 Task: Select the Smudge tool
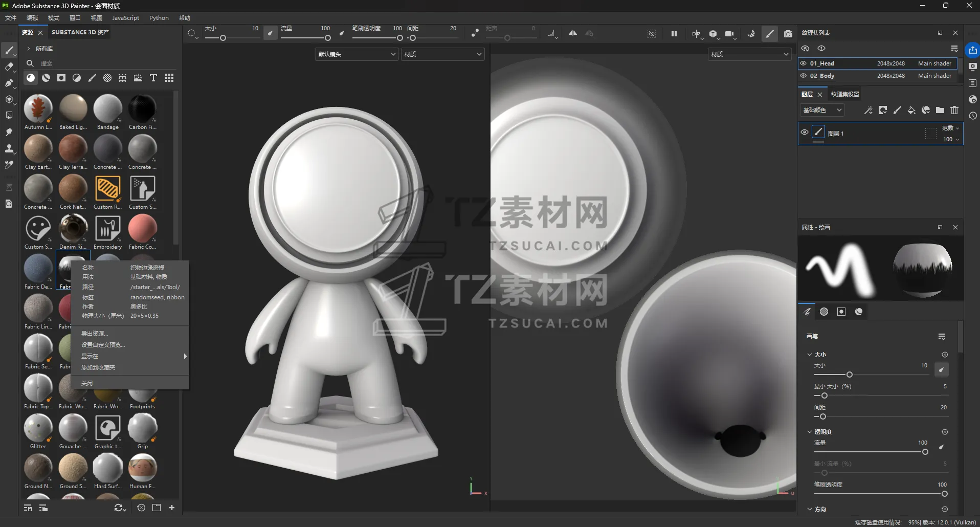coord(9,132)
